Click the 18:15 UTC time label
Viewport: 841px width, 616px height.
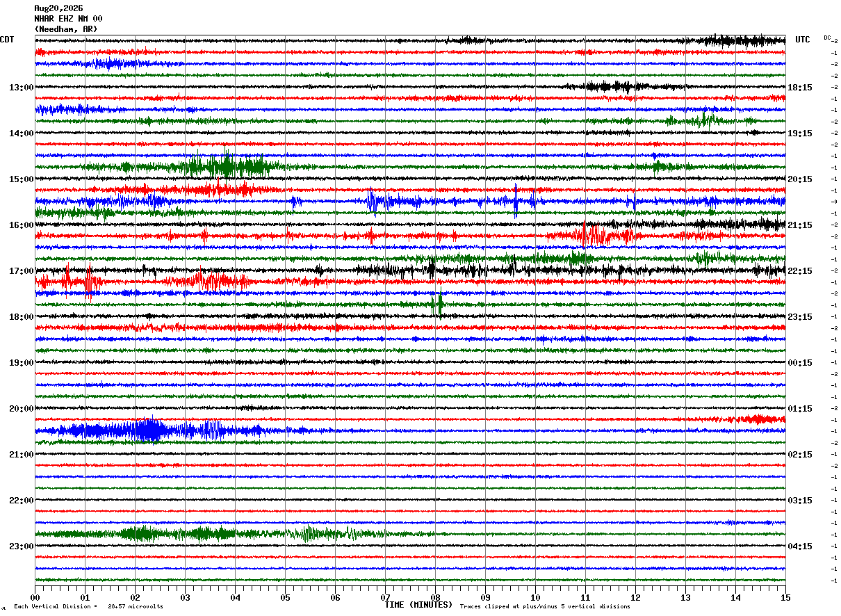pyautogui.click(x=800, y=88)
